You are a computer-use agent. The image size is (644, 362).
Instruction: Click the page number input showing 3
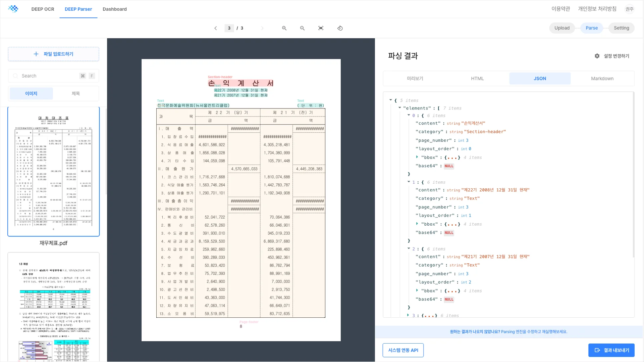229,28
